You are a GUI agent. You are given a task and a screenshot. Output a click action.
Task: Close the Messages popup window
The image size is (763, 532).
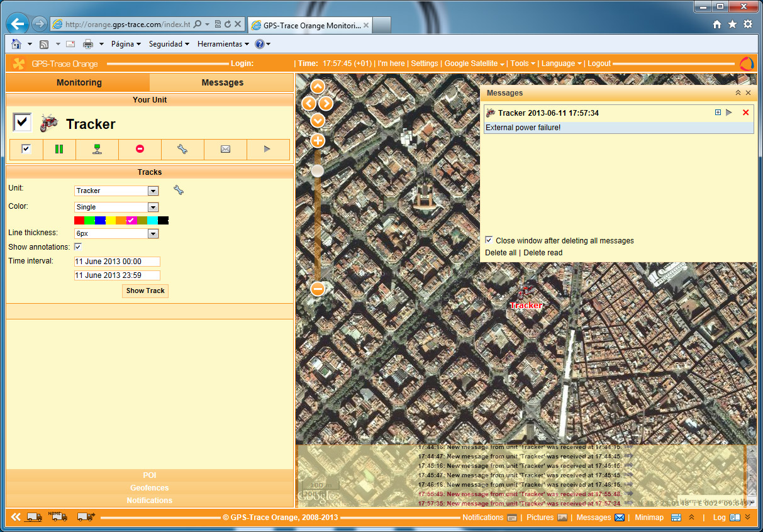tap(748, 92)
